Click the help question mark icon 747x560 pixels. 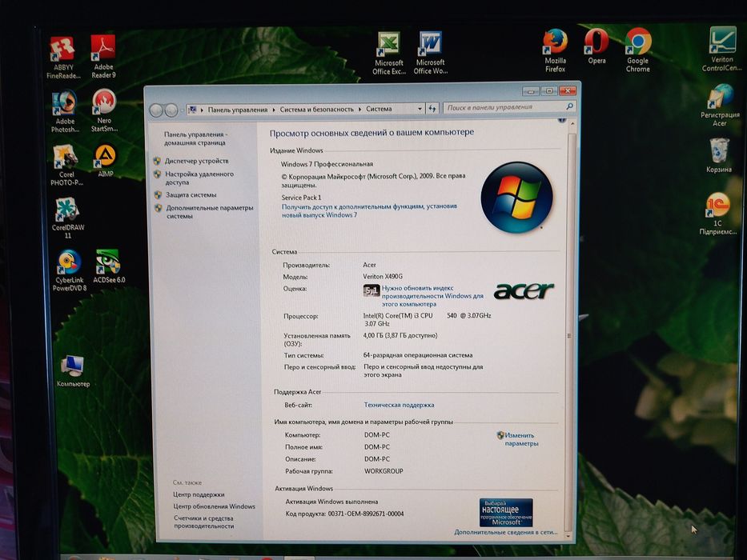(x=562, y=120)
